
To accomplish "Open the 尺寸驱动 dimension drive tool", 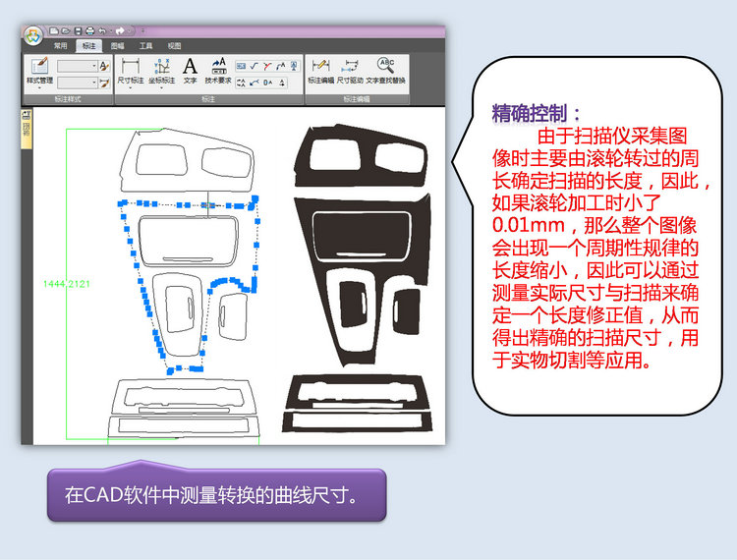I will (x=350, y=71).
